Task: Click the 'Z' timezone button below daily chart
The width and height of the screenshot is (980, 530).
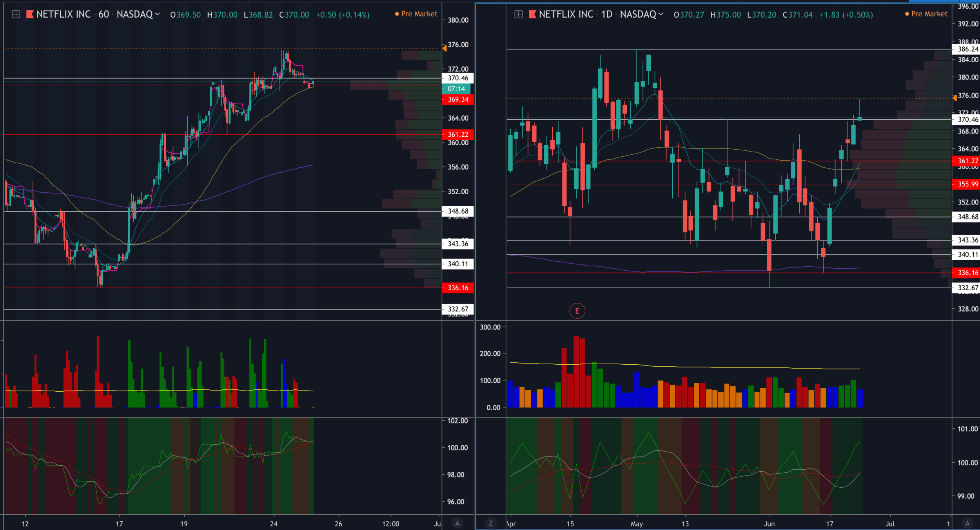Action: (x=490, y=523)
